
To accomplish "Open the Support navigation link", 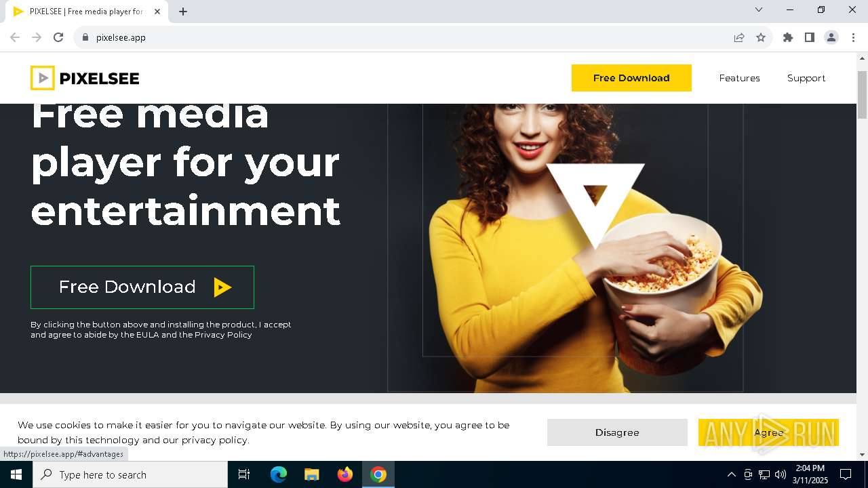I will 806,78.
